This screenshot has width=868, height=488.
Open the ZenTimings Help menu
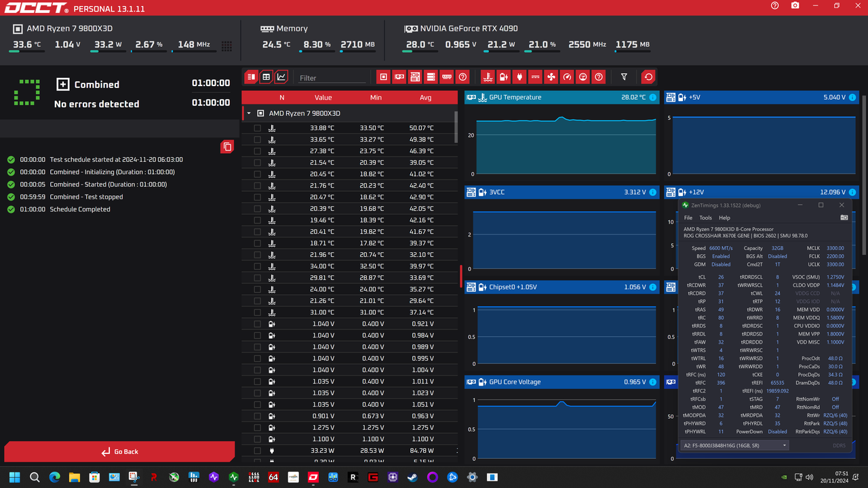coord(724,218)
